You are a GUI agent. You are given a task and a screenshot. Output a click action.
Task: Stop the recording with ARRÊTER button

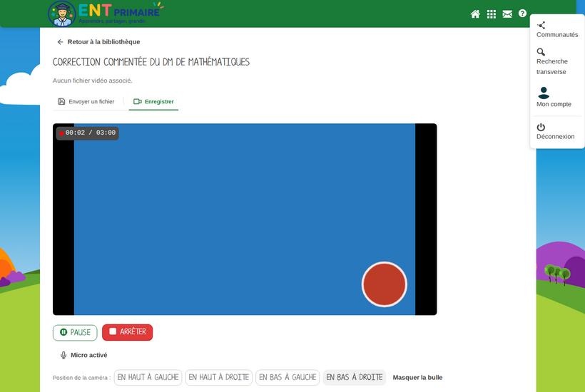[127, 332]
